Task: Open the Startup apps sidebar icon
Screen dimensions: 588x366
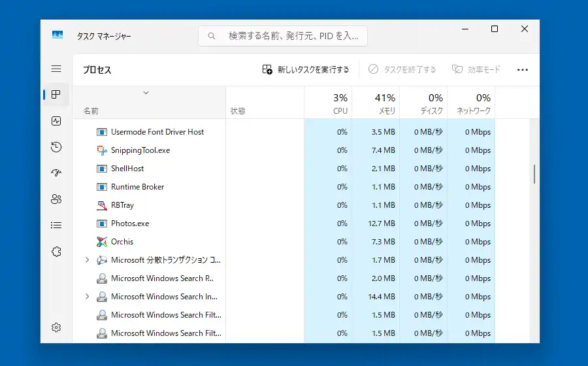Action: pyautogui.click(x=56, y=173)
